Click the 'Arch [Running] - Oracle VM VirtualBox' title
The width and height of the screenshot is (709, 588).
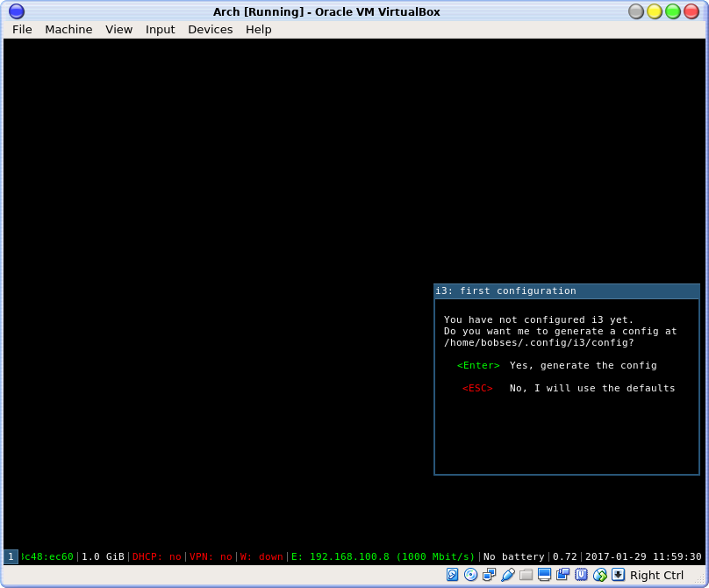[326, 11]
